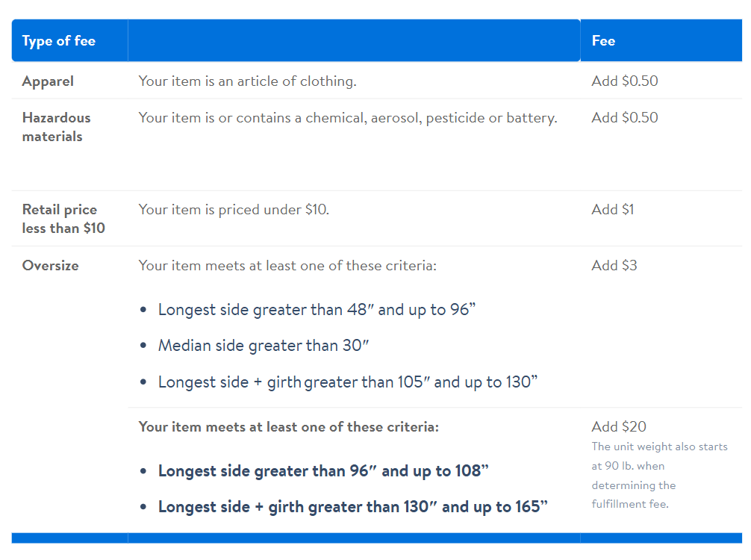Click the 'Add $20' oversize fee
The width and height of the screenshot is (751, 560).
coord(619,426)
